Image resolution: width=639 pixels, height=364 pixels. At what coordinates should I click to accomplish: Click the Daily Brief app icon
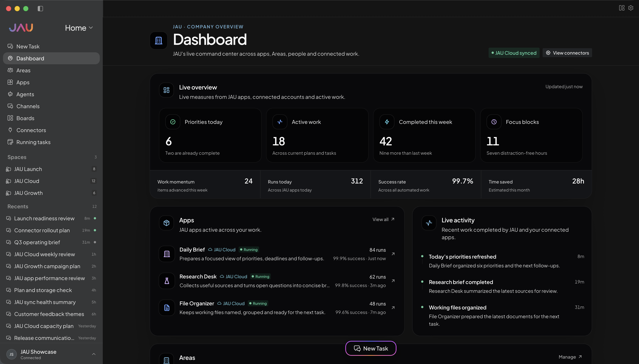coord(167,254)
